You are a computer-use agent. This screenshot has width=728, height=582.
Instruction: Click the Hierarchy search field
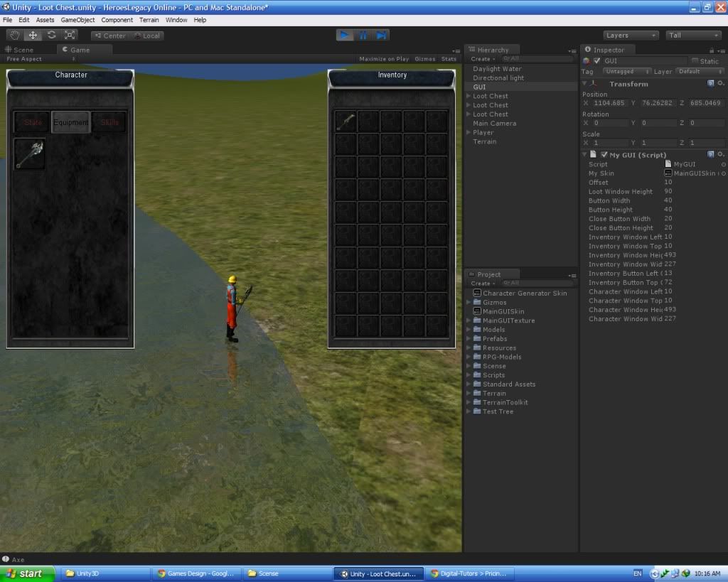pyautogui.click(x=537, y=59)
